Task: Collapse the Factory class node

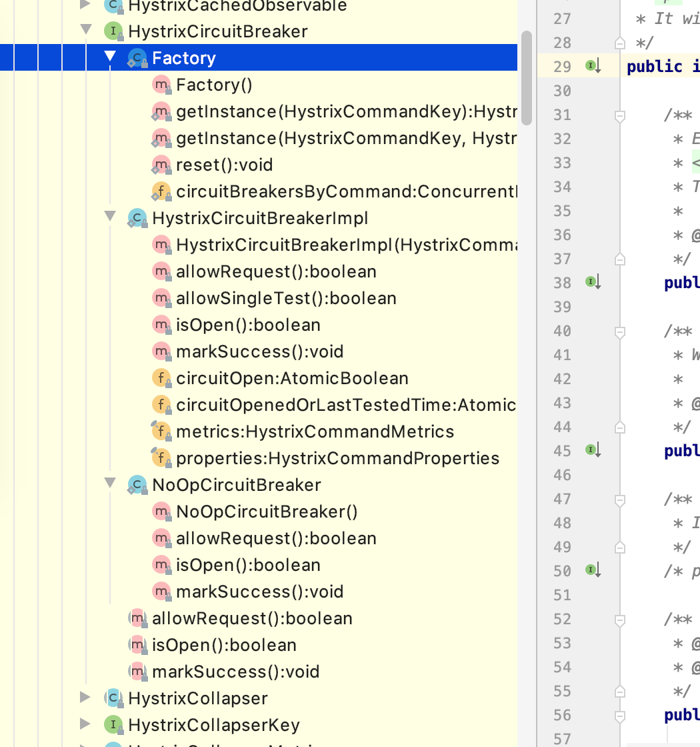Action: click(110, 57)
